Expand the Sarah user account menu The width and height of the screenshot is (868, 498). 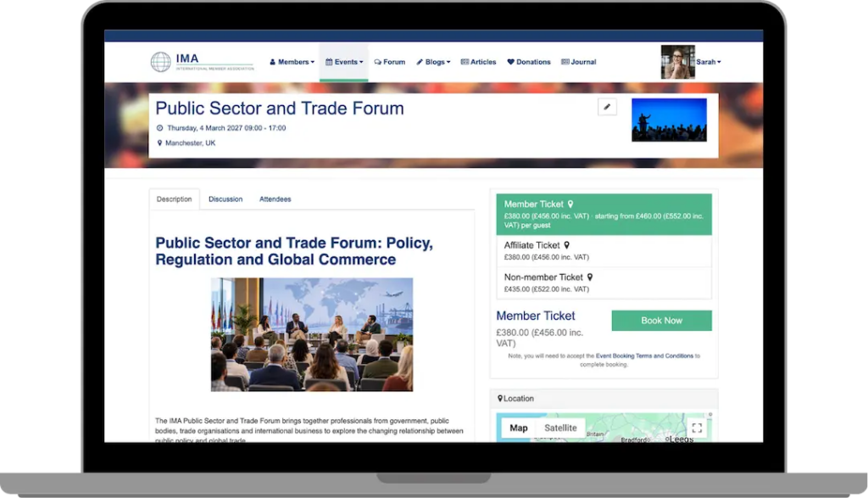tap(709, 62)
